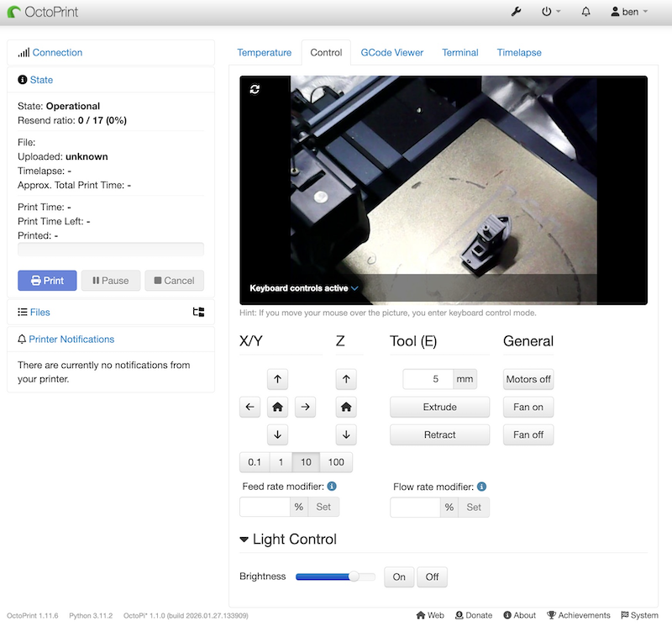This screenshot has width=672, height=637.
Task: Home the X/Y axes
Action: point(277,407)
